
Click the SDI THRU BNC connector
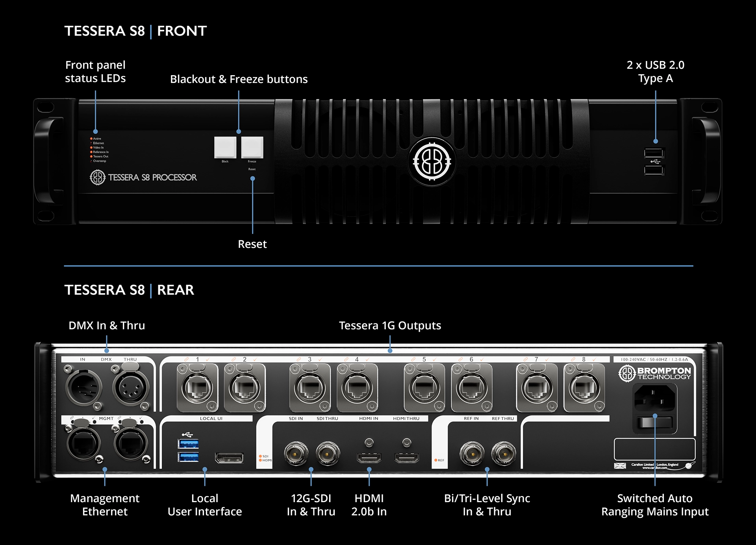pos(327,453)
